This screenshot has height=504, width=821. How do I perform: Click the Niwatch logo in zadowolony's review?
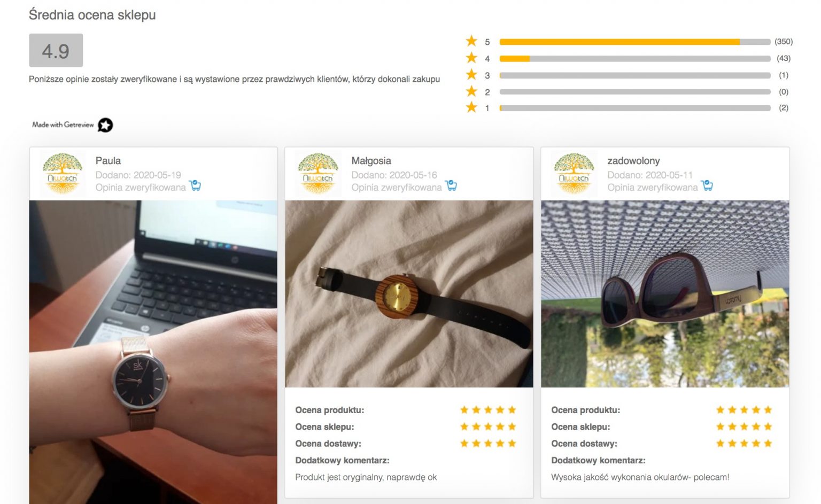click(x=574, y=173)
